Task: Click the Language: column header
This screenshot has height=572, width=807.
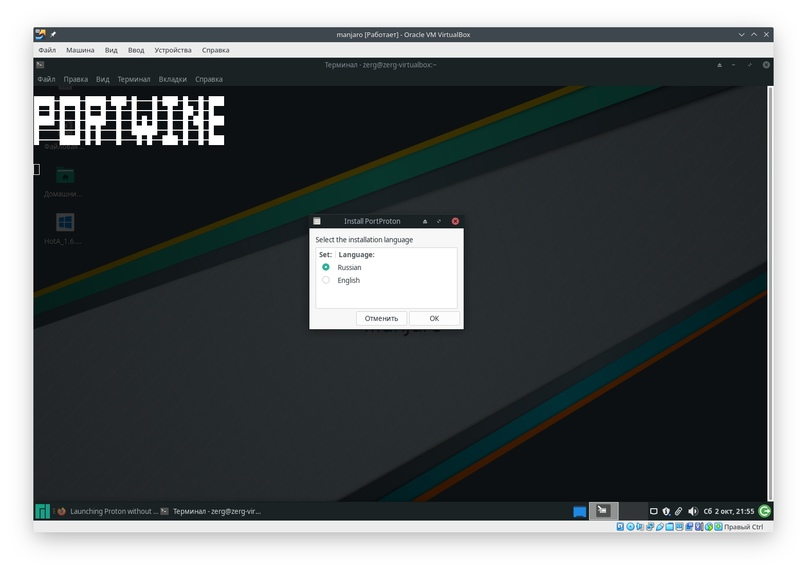Action: 356,254
